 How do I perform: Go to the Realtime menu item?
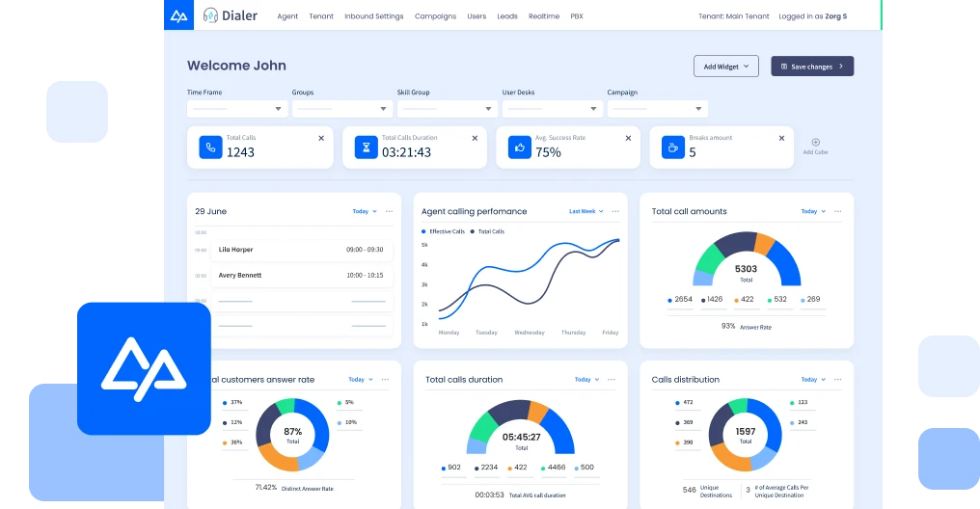coord(544,16)
